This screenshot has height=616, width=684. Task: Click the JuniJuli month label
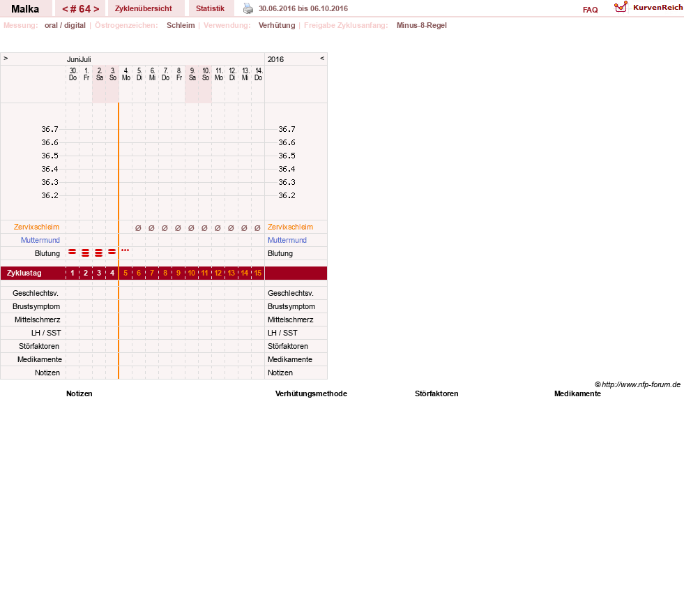[x=79, y=59]
